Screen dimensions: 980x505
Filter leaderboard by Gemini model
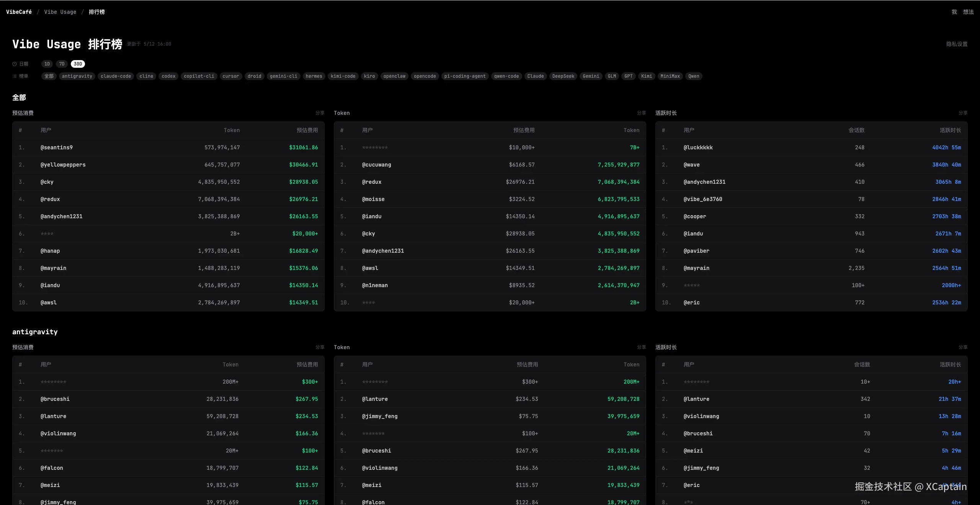pyautogui.click(x=591, y=76)
